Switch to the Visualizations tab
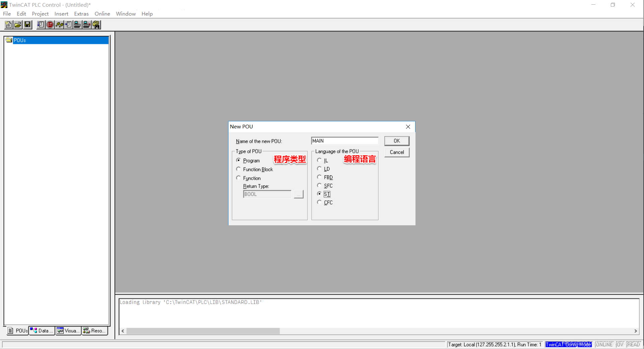This screenshot has width=644, height=349. (x=68, y=331)
